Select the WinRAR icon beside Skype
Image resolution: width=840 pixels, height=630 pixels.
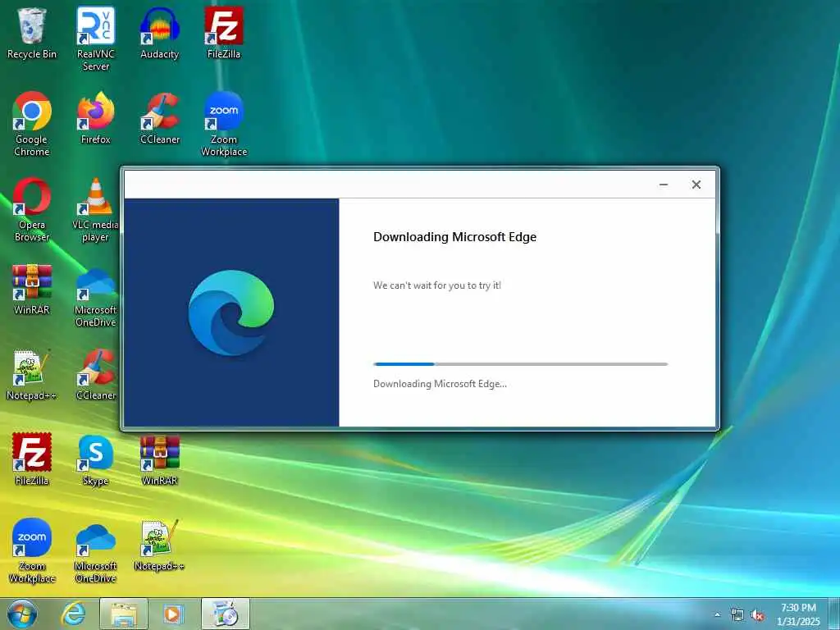point(160,459)
